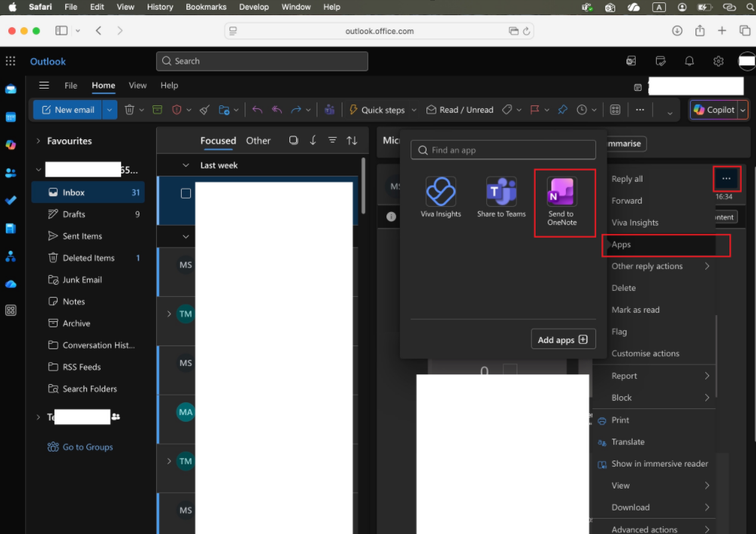Click the Add apps button
Screen dimensions: 756x534
(563, 340)
